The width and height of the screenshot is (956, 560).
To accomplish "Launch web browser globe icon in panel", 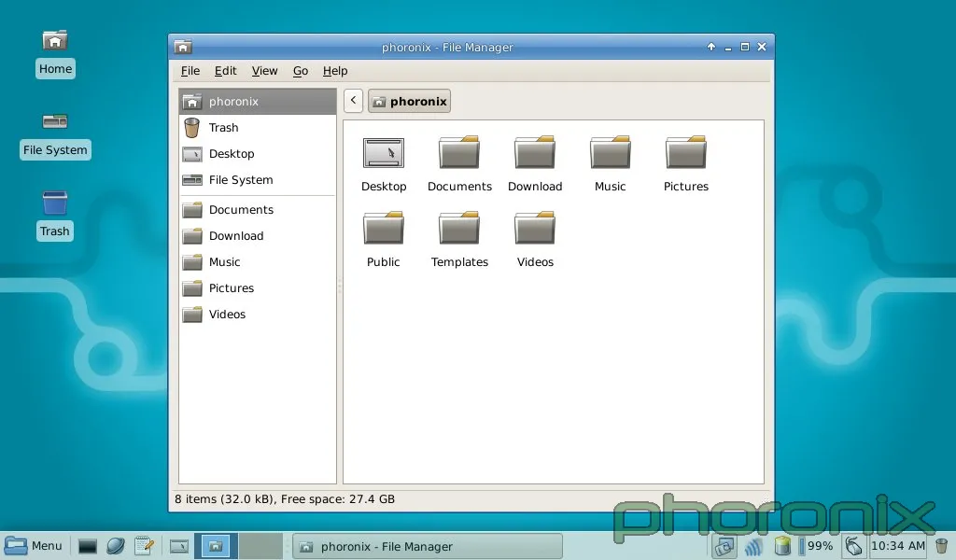I will coord(115,546).
